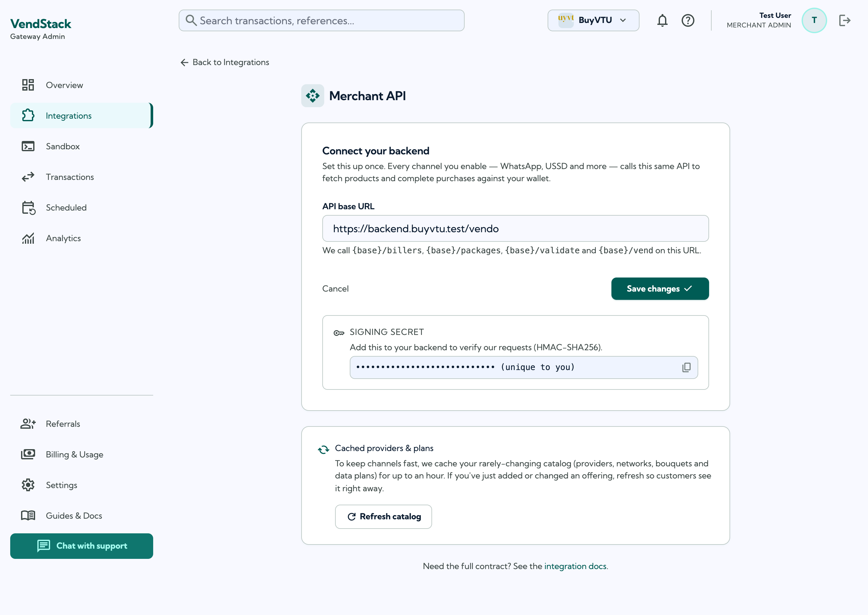
Task: Click the logout icon in the header
Action: click(844, 20)
